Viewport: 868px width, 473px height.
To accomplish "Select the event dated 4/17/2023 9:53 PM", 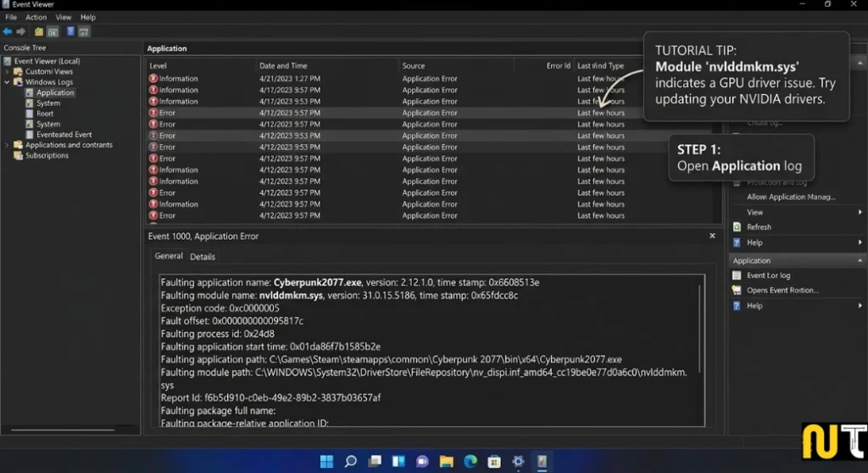I will [433, 102].
